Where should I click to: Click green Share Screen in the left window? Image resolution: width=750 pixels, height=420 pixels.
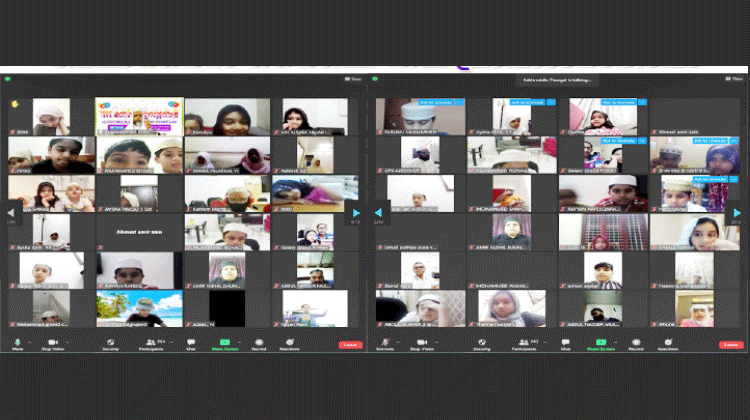pos(227,343)
